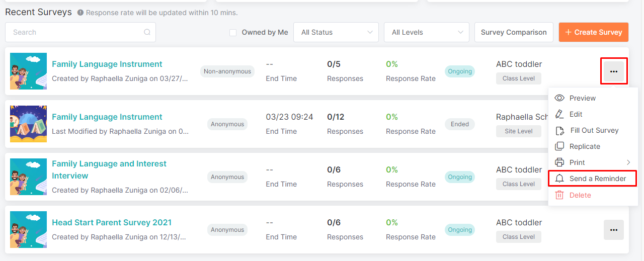
Task: Click the Edit pencil icon
Action: (x=559, y=114)
